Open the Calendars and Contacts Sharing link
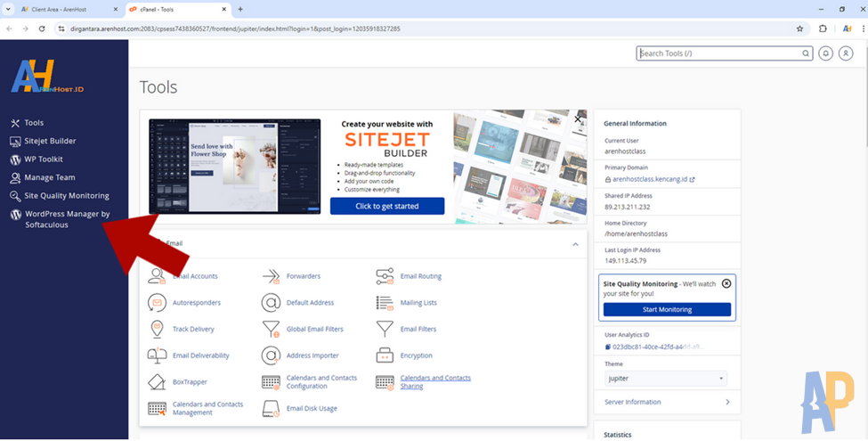Viewport: 868px width, 441px height. click(x=435, y=382)
